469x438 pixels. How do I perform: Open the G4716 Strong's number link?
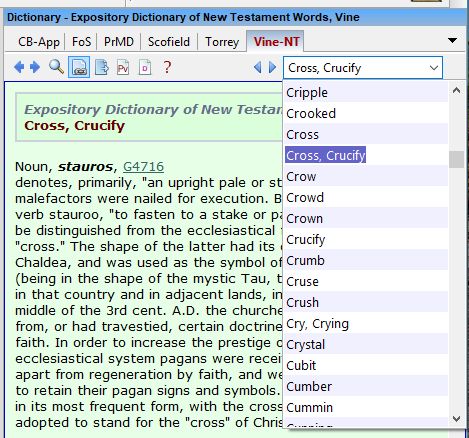click(x=143, y=167)
